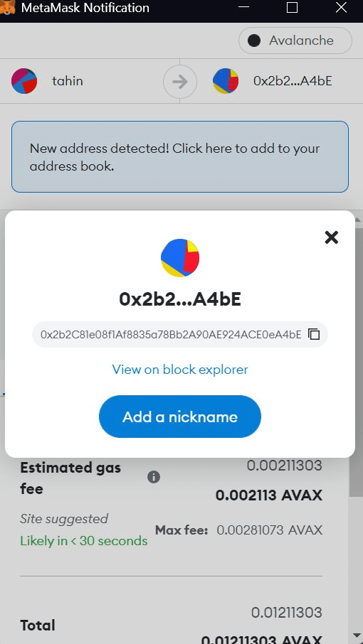Click the New address detected banner
363x644 pixels.
(180, 156)
